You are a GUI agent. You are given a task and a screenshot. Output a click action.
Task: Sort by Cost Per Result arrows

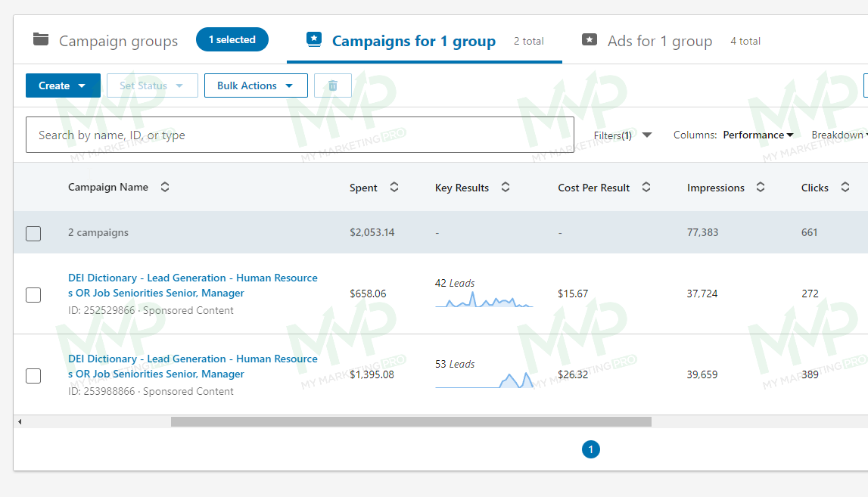646,187
